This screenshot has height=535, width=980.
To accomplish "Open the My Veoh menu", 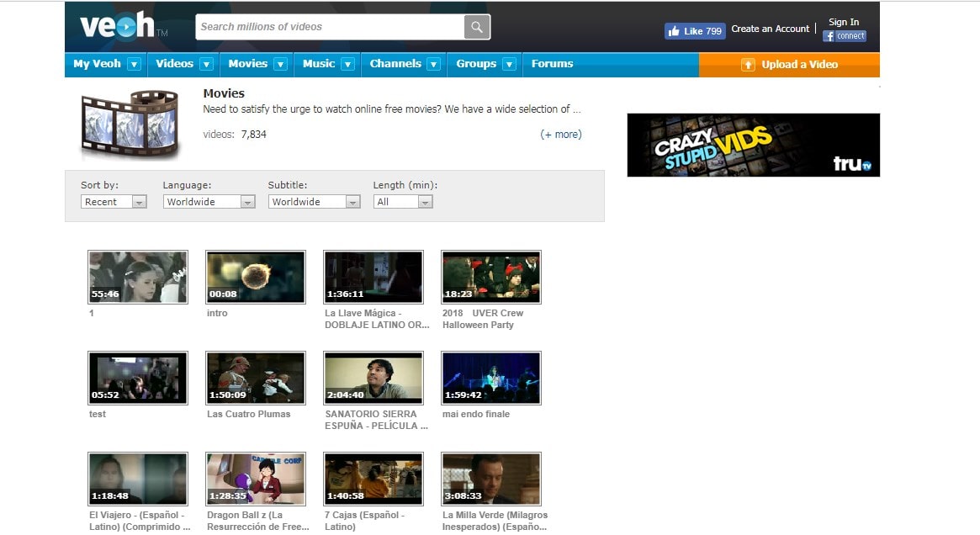I will tap(97, 64).
